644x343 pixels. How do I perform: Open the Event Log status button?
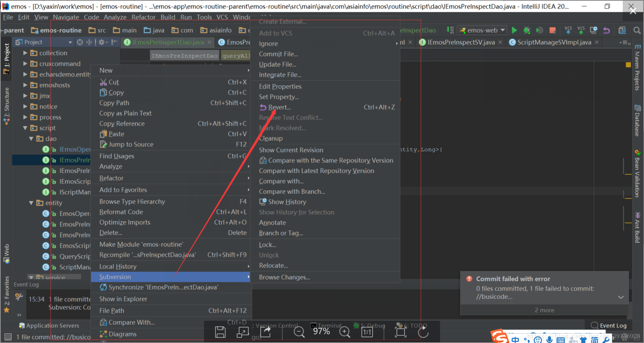click(609, 326)
